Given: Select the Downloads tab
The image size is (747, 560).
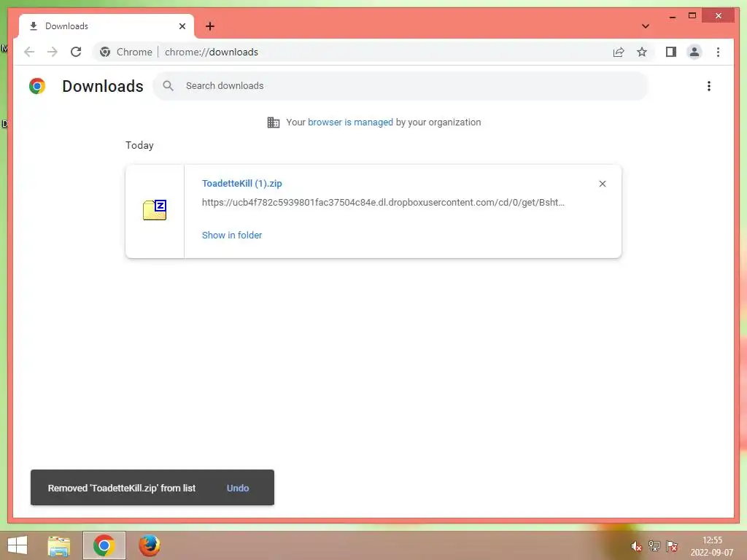Looking at the screenshot, I should coord(107,26).
